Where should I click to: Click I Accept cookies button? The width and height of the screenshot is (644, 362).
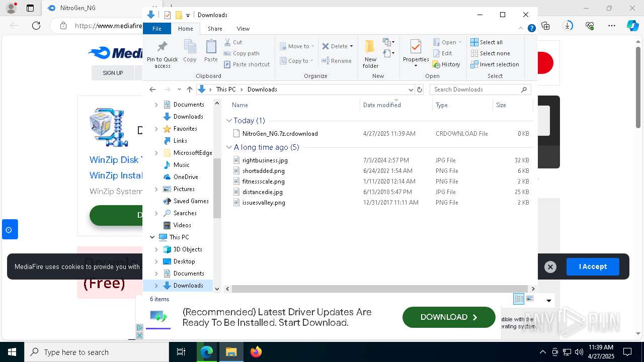[x=593, y=267]
